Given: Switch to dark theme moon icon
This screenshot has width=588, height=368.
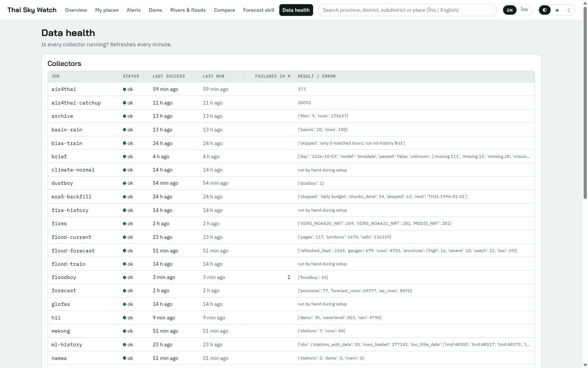Looking at the screenshot, I should (x=569, y=10).
